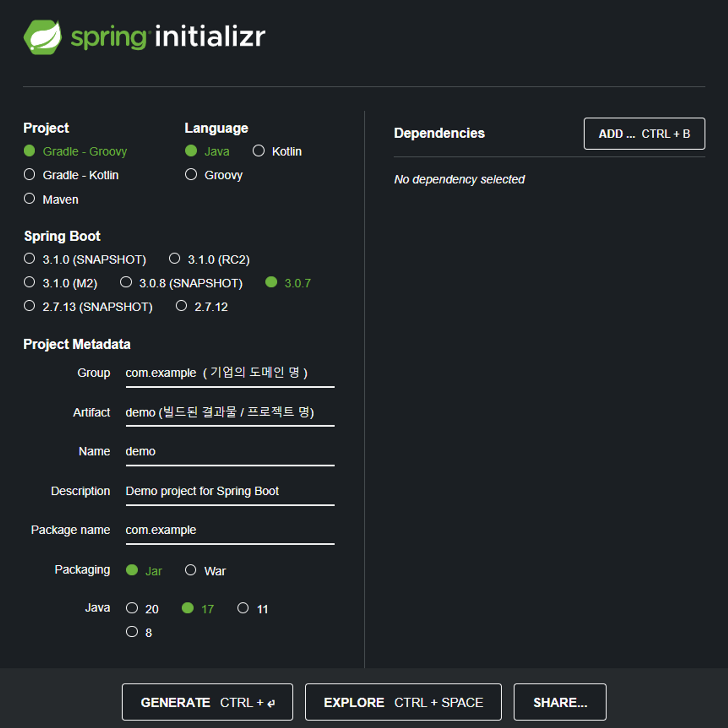Select Kotlin as the language
The width and height of the screenshot is (728, 728).
click(x=258, y=151)
